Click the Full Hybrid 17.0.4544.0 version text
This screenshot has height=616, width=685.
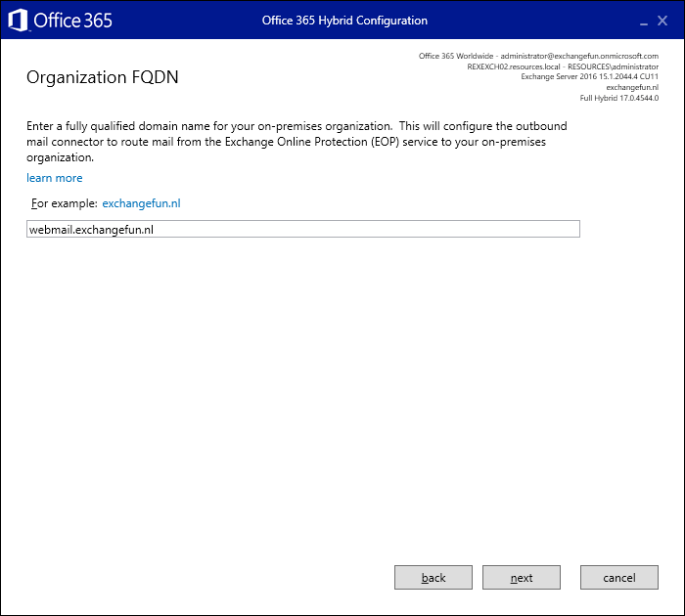coord(619,98)
